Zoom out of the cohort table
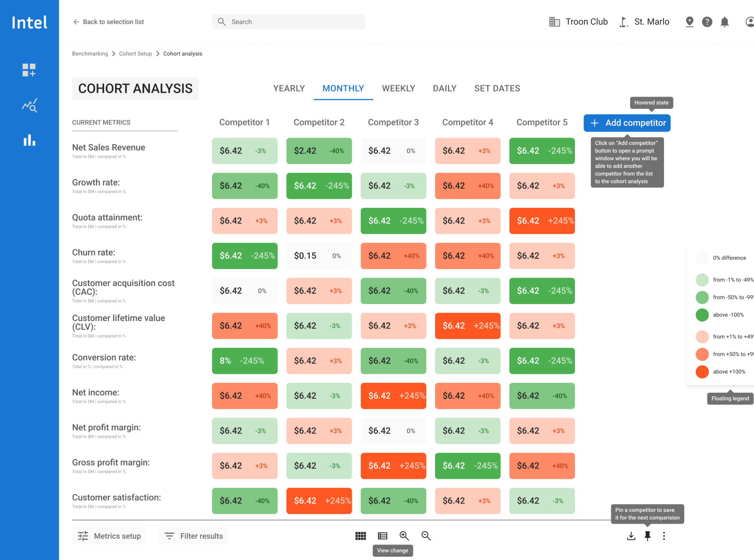Image resolution: width=754 pixels, height=560 pixels. pyautogui.click(x=426, y=535)
